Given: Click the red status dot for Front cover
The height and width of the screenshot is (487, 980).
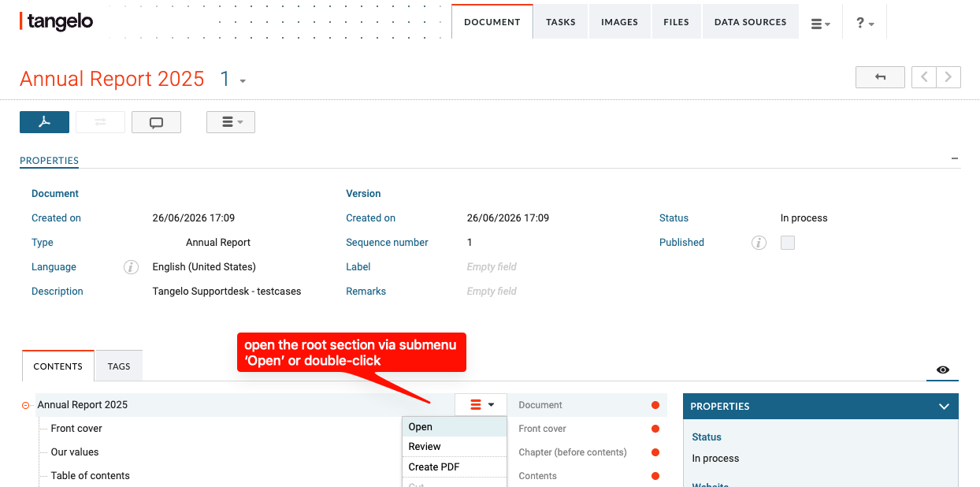Looking at the screenshot, I should click(655, 429).
